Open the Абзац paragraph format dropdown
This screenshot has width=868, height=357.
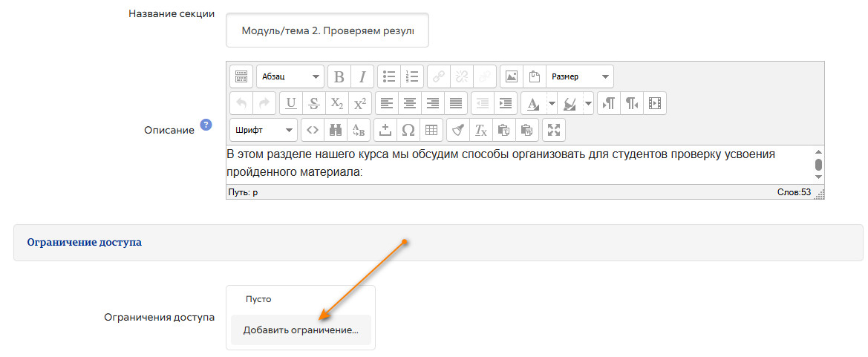pyautogui.click(x=290, y=76)
